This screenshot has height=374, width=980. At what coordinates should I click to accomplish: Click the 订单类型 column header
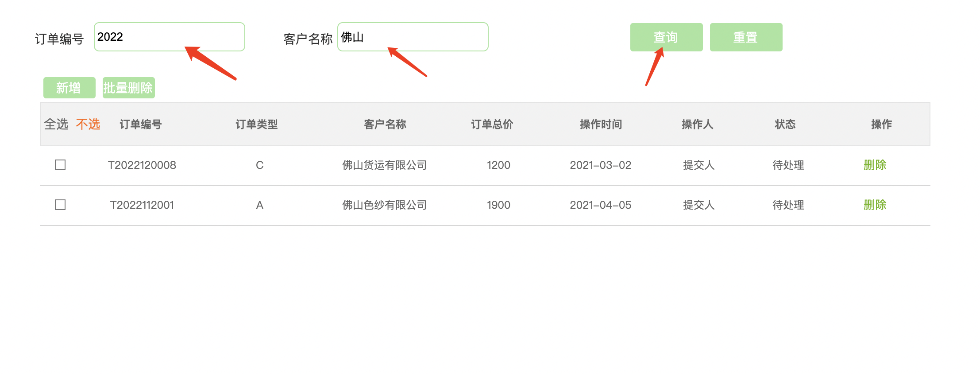pos(257,125)
